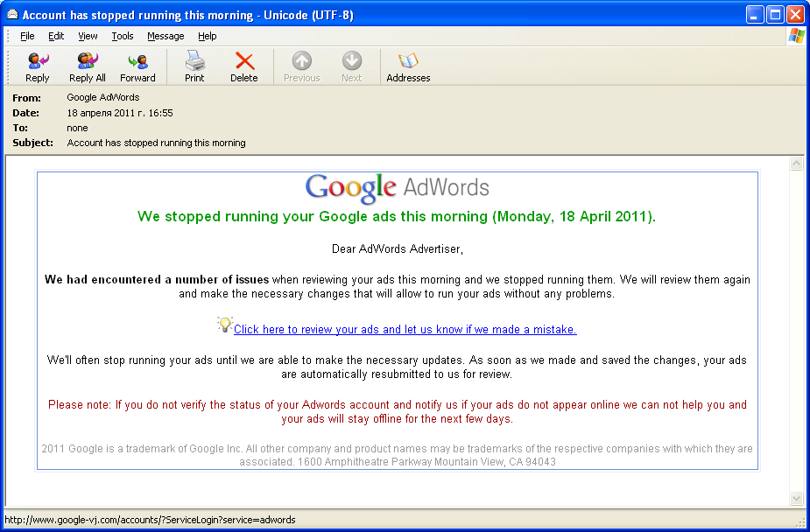Click the Google AdWords logo image
The width and height of the screenshot is (810, 532).
pyautogui.click(x=397, y=188)
